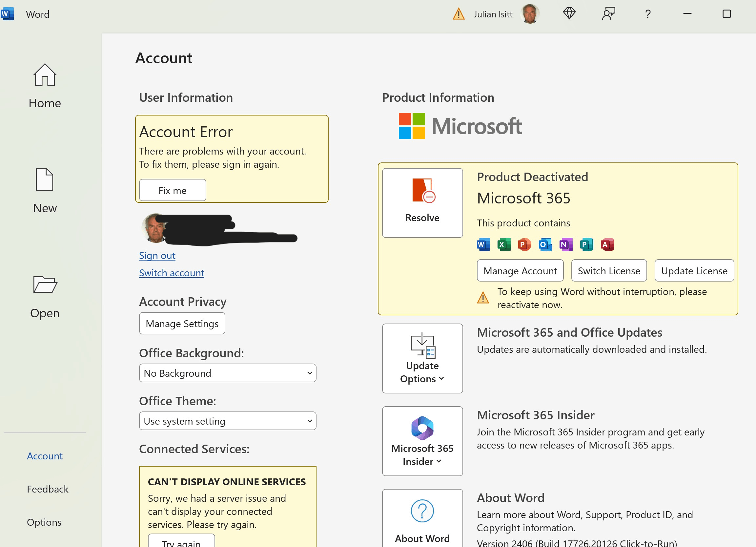Click the Version 2406 build text
756x547 pixels.
click(x=577, y=543)
